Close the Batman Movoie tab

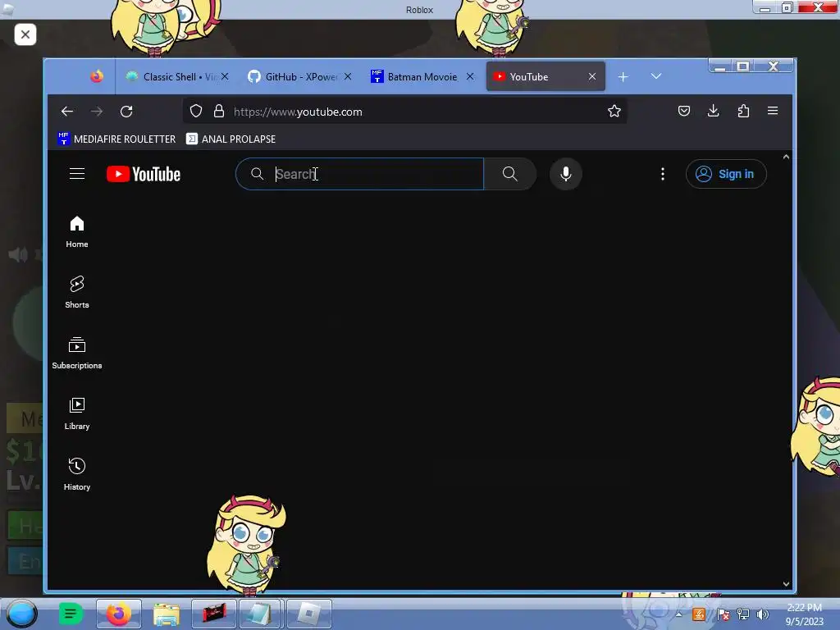(470, 76)
